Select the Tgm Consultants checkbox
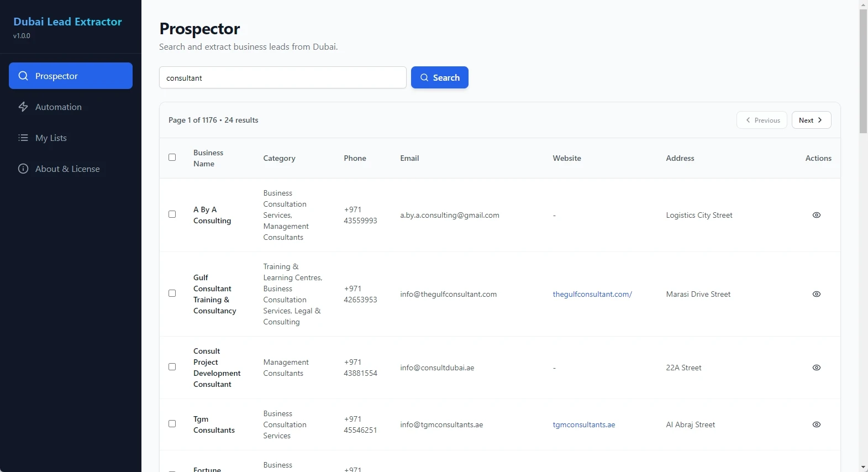Viewport: 868px width, 472px height. pyautogui.click(x=172, y=424)
